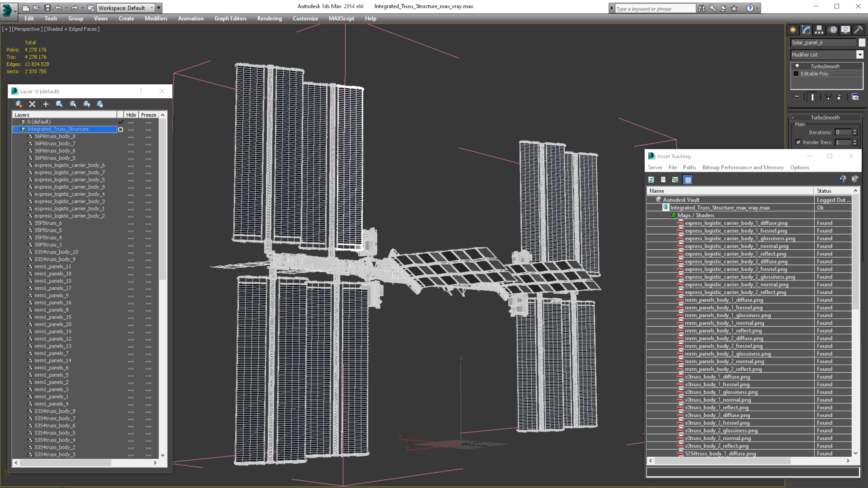This screenshot has height=488, width=868.
Task: Switch to the Motion panel tab
Action: 833,30
